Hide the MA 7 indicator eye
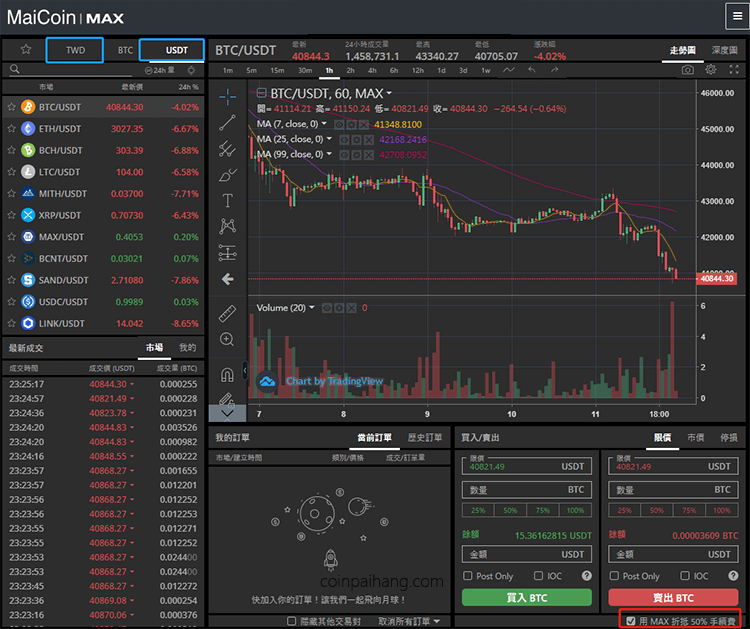Screen dimensions: 750x629 (339, 124)
